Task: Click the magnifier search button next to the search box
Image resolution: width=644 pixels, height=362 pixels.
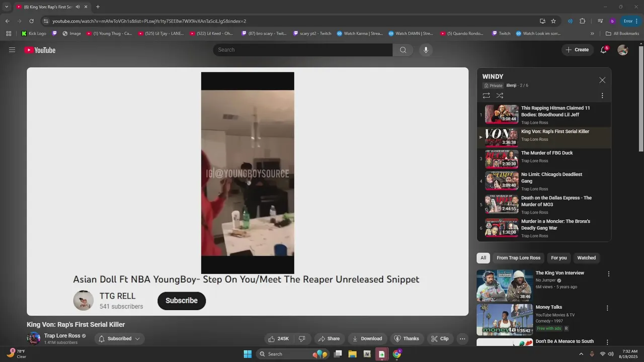Action: (403, 50)
